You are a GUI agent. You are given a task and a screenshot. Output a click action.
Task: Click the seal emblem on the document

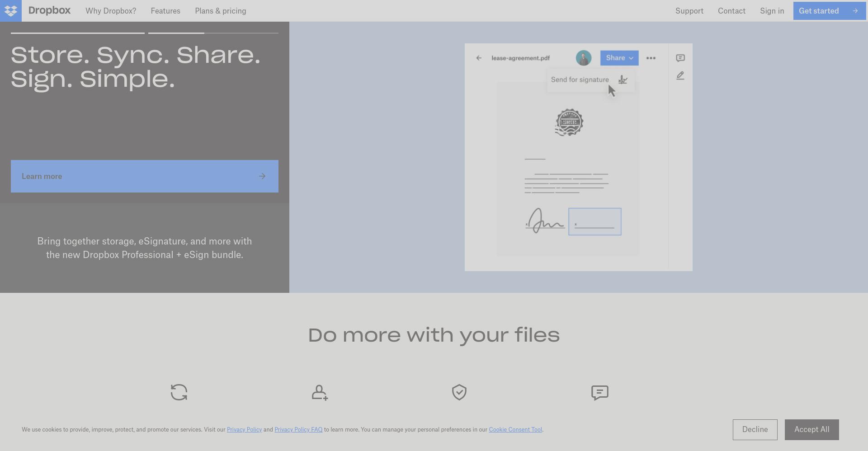(569, 122)
